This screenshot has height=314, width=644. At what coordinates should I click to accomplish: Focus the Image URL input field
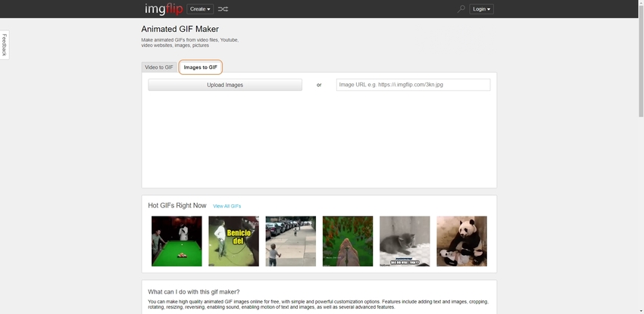click(x=413, y=85)
